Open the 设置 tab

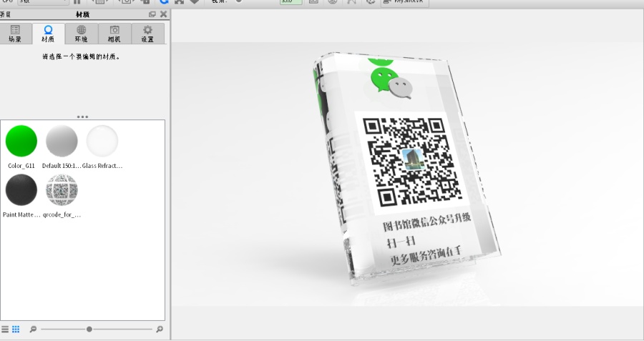coord(147,34)
